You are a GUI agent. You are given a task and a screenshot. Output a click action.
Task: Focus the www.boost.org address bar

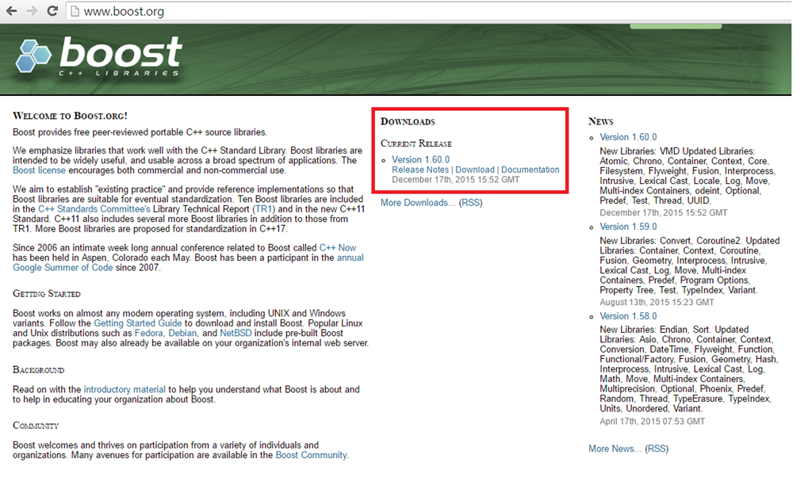pos(428,11)
